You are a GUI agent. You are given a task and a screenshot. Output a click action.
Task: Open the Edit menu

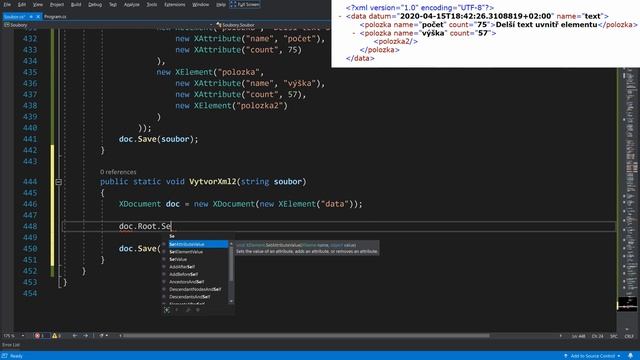pyautogui.click(x=22, y=4)
